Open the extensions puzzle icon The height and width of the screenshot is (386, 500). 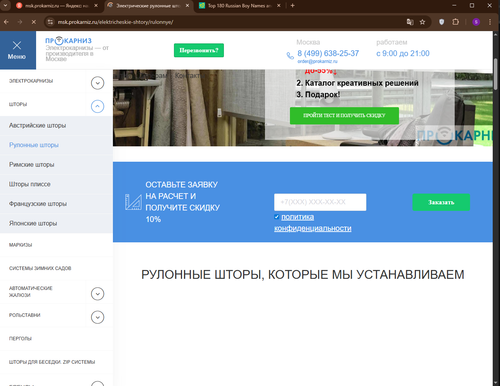tap(455, 22)
